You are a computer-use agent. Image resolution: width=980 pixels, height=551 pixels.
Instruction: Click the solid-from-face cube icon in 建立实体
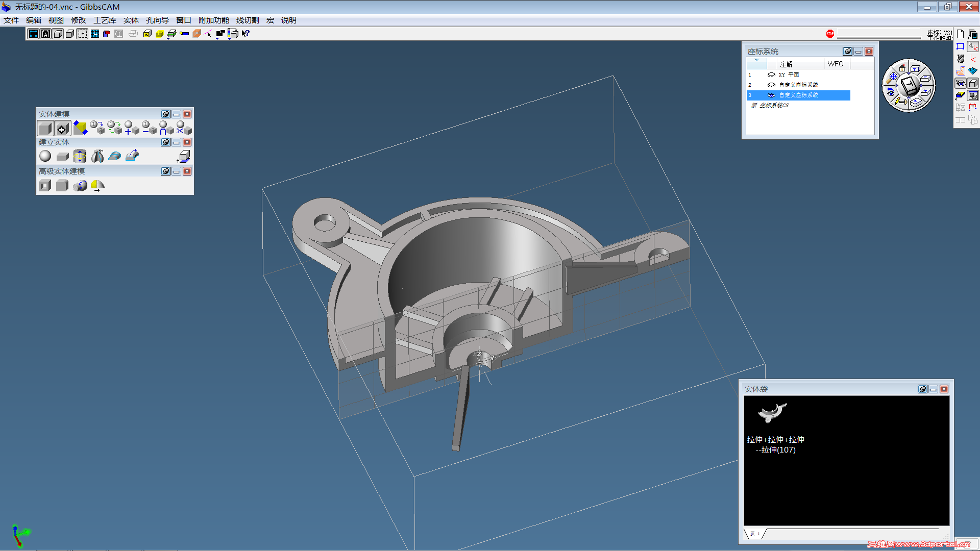[184, 156]
